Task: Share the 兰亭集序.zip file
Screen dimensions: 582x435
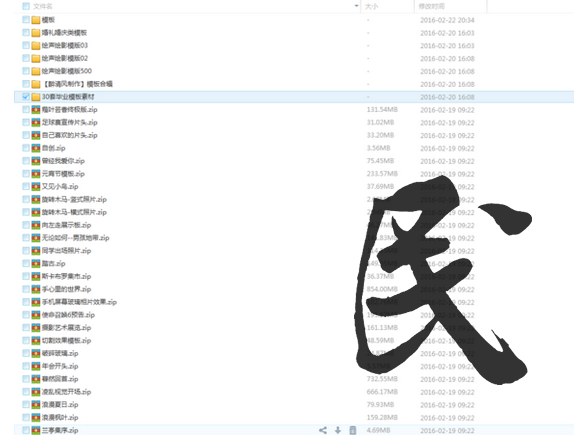Action: tap(323, 430)
